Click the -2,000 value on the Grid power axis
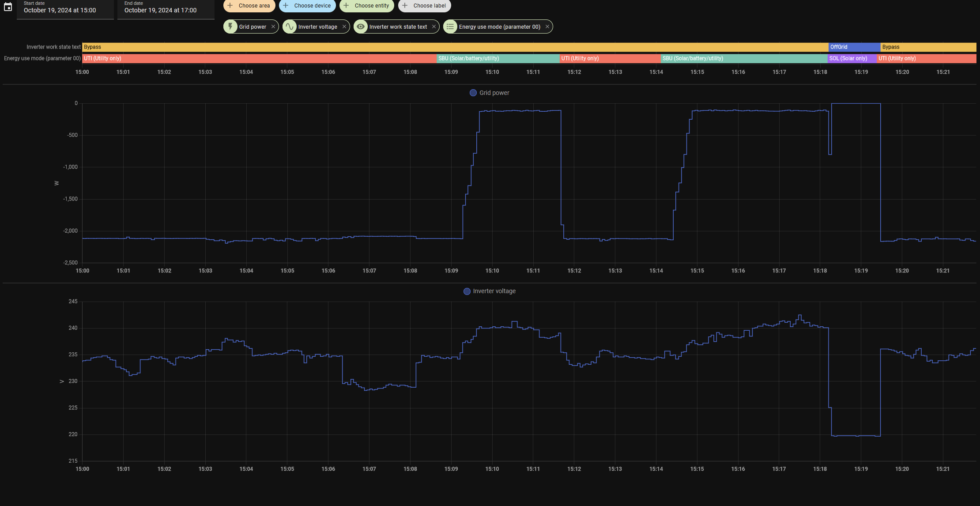The width and height of the screenshot is (980, 506). click(x=70, y=231)
